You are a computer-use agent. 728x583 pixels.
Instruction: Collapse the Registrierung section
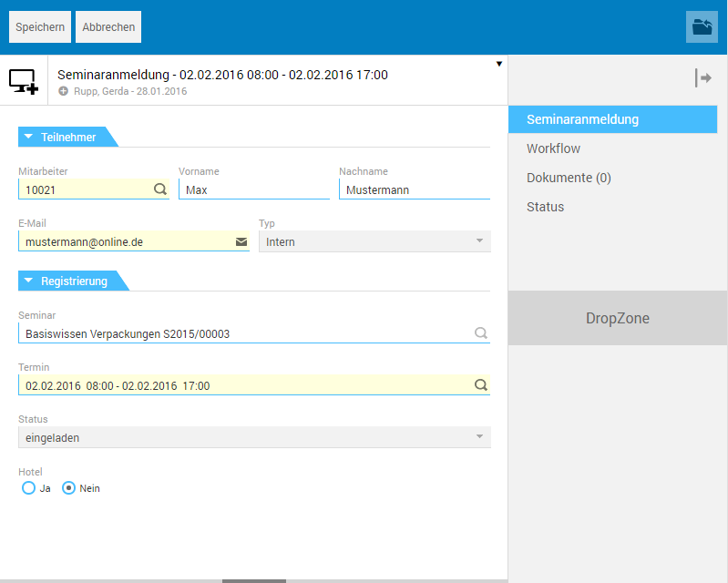(29, 281)
